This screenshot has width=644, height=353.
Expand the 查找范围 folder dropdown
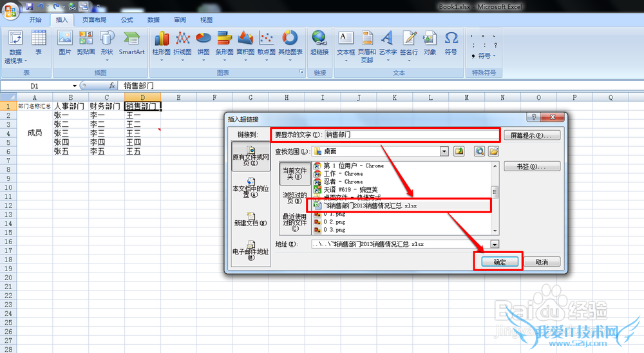[x=444, y=151]
